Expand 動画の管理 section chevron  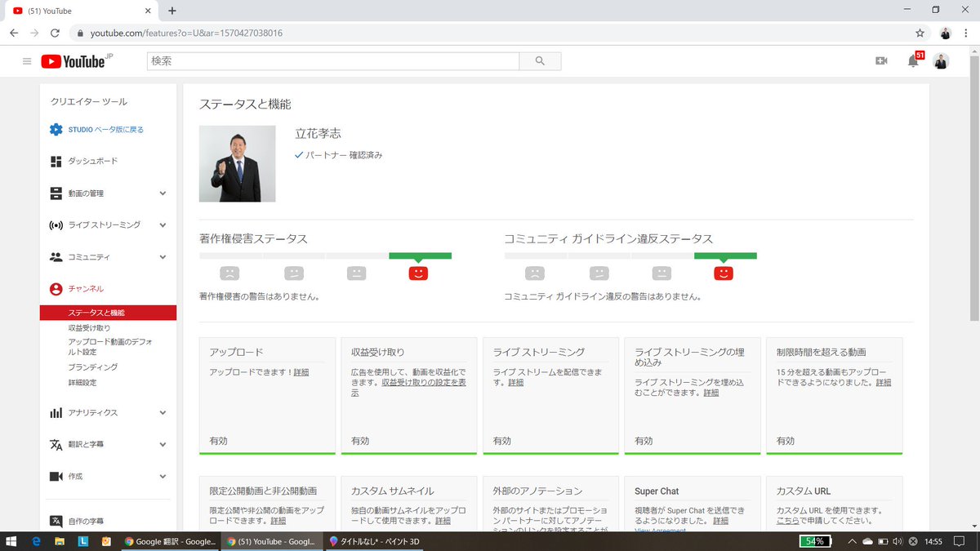[163, 193]
